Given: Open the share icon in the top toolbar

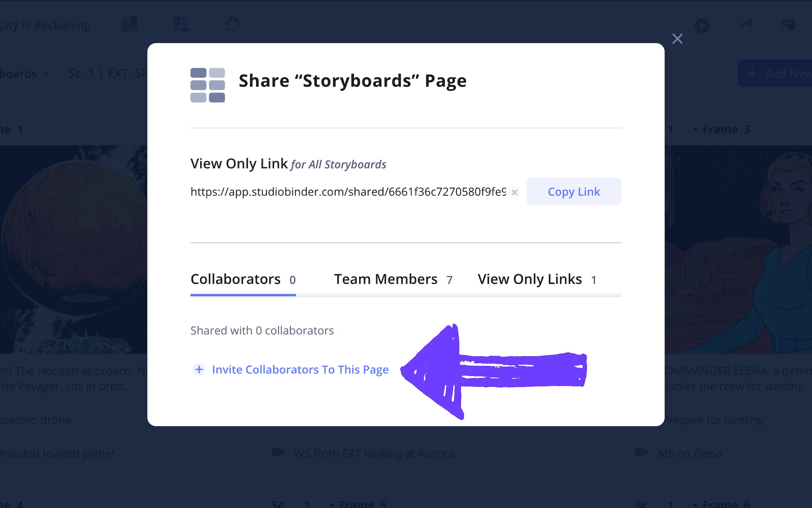Looking at the screenshot, I should point(746,26).
